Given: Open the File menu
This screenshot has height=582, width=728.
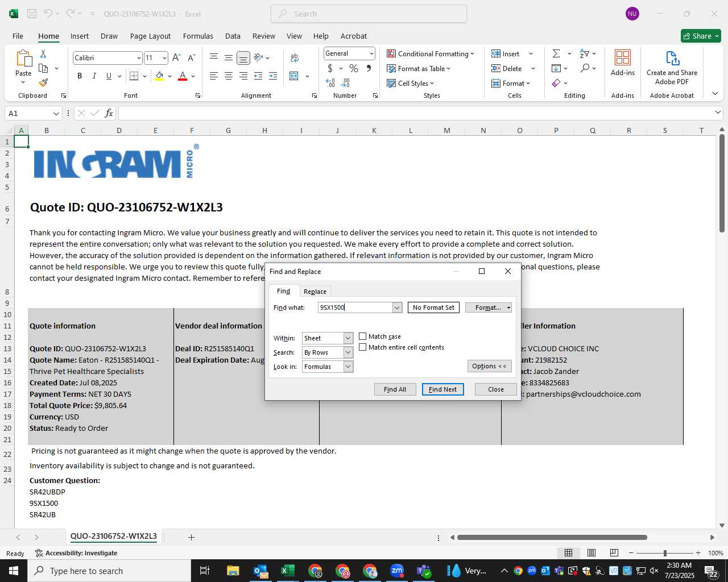Looking at the screenshot, I should (x=18, y=36).
